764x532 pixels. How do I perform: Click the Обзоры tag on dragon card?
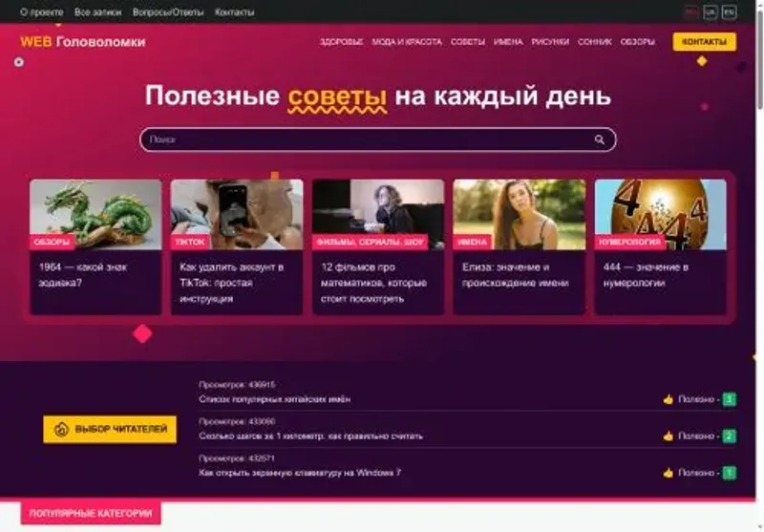52,243
